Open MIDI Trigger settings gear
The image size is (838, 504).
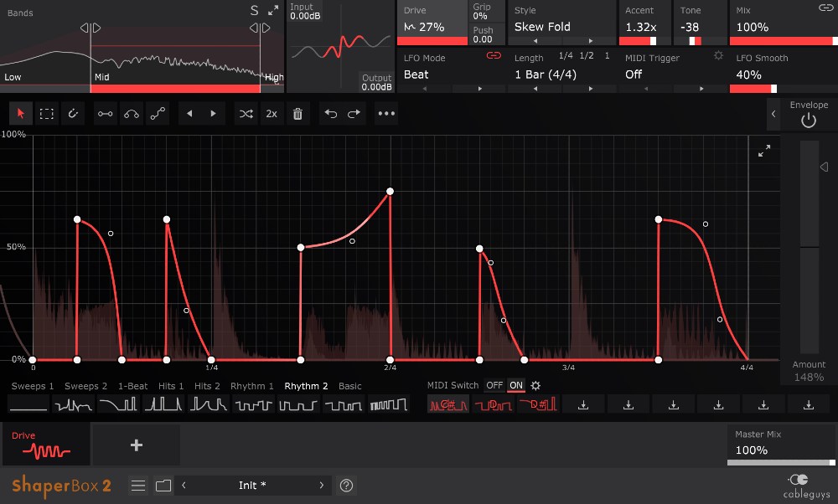(x=718, y=55)
